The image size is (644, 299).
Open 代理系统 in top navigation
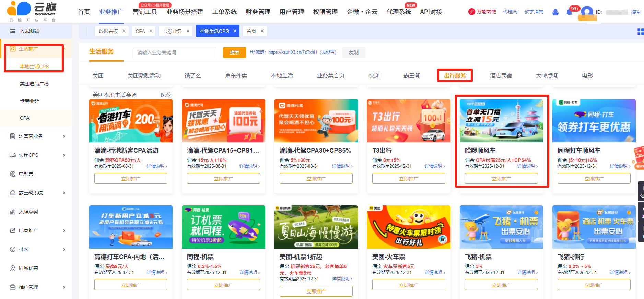point(399,12)
